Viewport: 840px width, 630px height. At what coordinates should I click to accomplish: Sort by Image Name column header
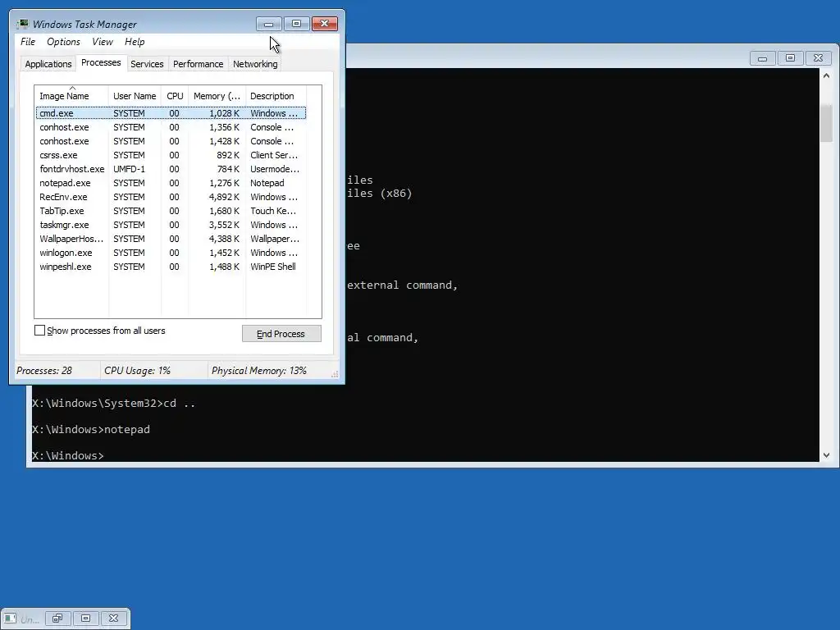(71, 96)
